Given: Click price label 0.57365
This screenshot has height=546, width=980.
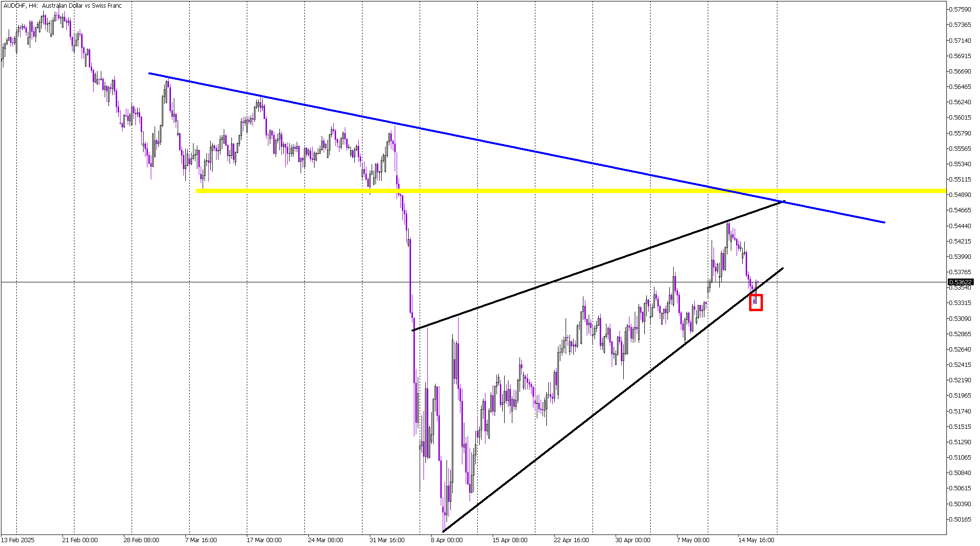Looking at the screenshot, I should pyautogui.click(x=960, y=25).
